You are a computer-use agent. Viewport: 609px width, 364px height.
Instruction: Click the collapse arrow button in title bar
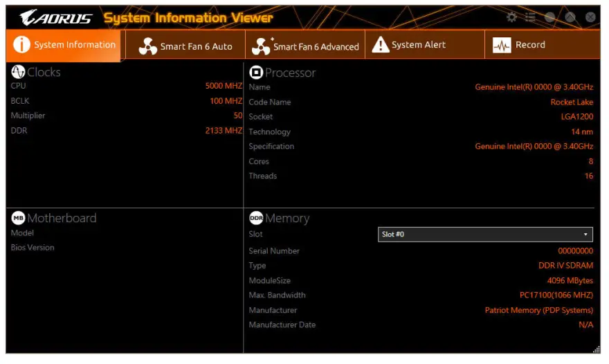tap(570, 17)
